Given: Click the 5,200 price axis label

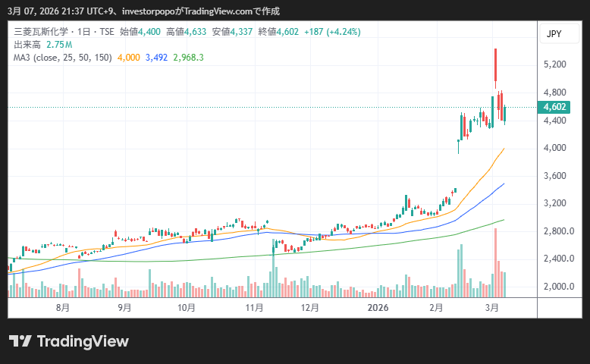Looking at the screenshot, I should 555,65.
